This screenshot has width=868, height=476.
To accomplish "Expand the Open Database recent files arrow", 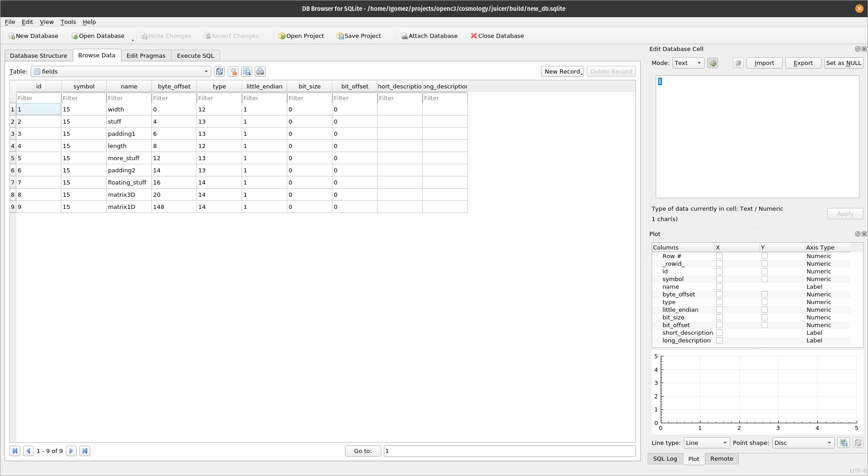I will pyautogui.click(x=133, y=40).
